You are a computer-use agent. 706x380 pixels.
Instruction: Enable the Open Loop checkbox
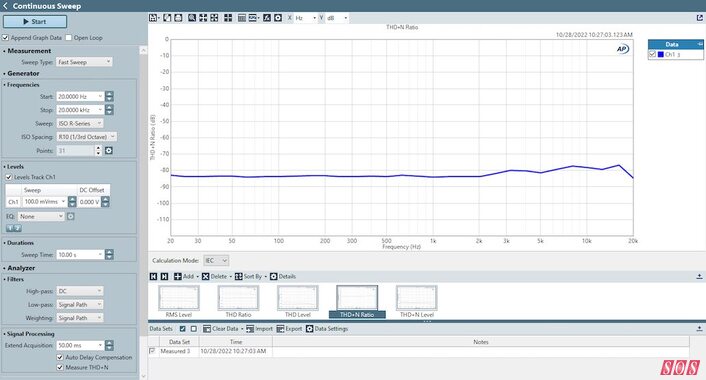pyautogui.click(x=68, y=37)
